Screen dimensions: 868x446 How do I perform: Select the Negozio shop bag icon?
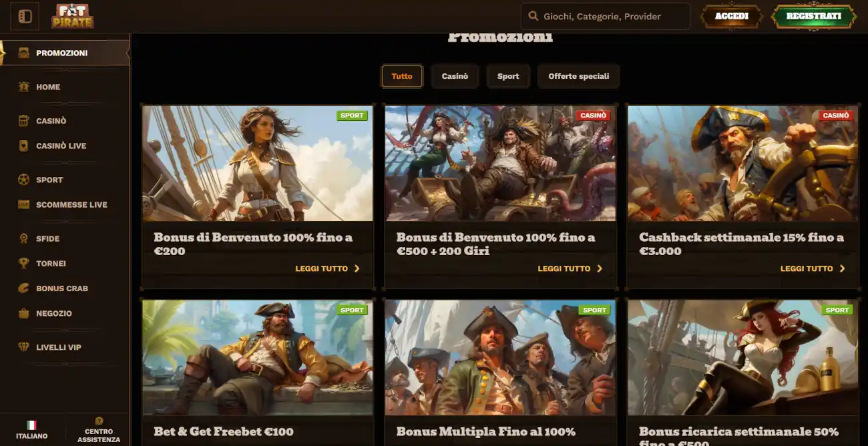pyautogui.click(x=24, y=313)
